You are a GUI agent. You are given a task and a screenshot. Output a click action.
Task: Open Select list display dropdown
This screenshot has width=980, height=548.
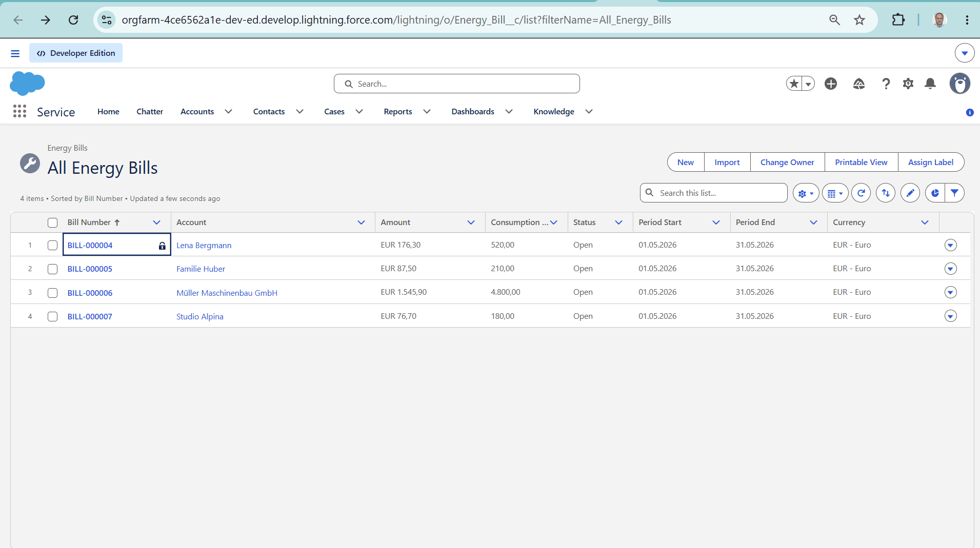coord(835,193)
